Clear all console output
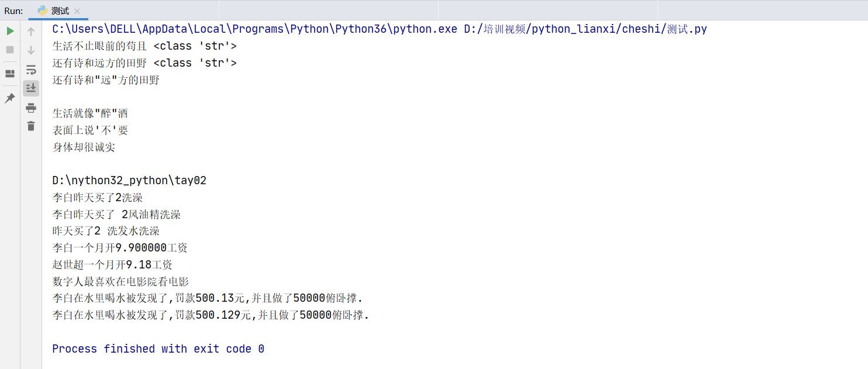The image size is (868, 369). (x=30, y=126)
